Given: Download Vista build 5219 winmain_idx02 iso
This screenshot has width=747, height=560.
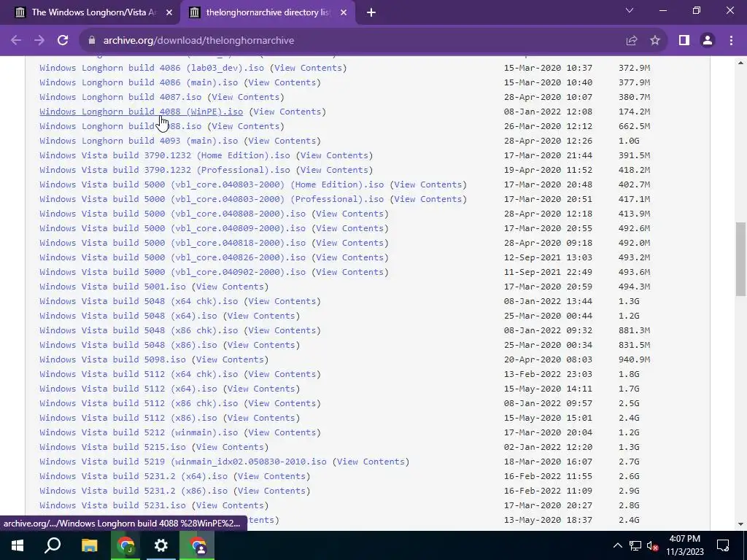Looking at the screenshot, I should pos(183,462).
